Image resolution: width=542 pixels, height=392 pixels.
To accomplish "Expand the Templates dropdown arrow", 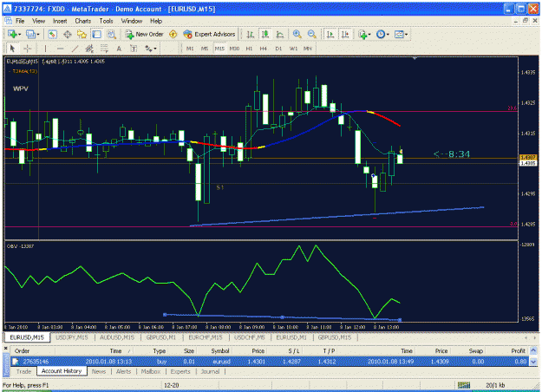I will tap(406, 34).
